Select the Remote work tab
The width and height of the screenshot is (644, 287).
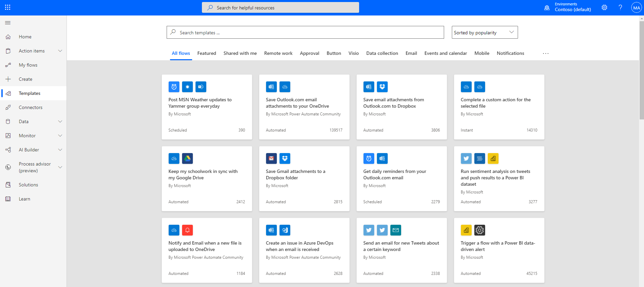click(x=278, y=53)
